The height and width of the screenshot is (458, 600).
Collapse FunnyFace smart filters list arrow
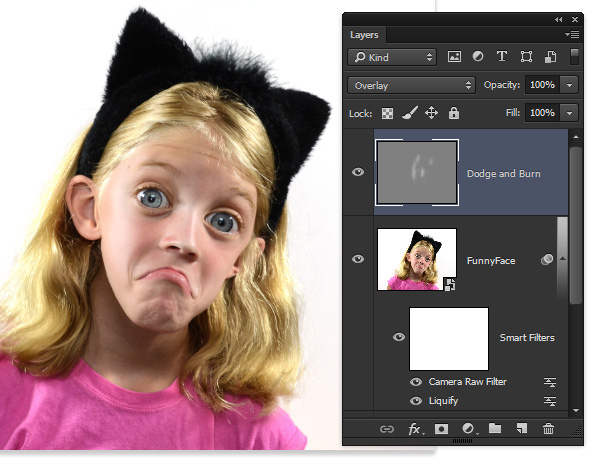562,258
